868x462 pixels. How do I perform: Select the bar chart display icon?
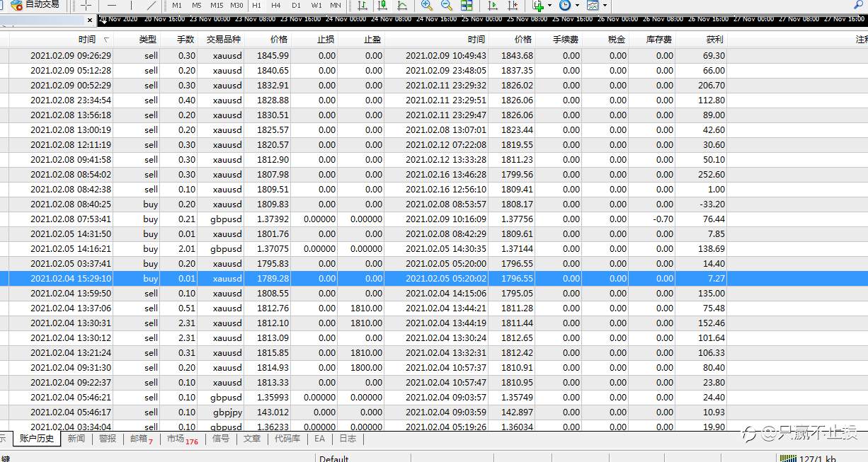click(362, 5)
